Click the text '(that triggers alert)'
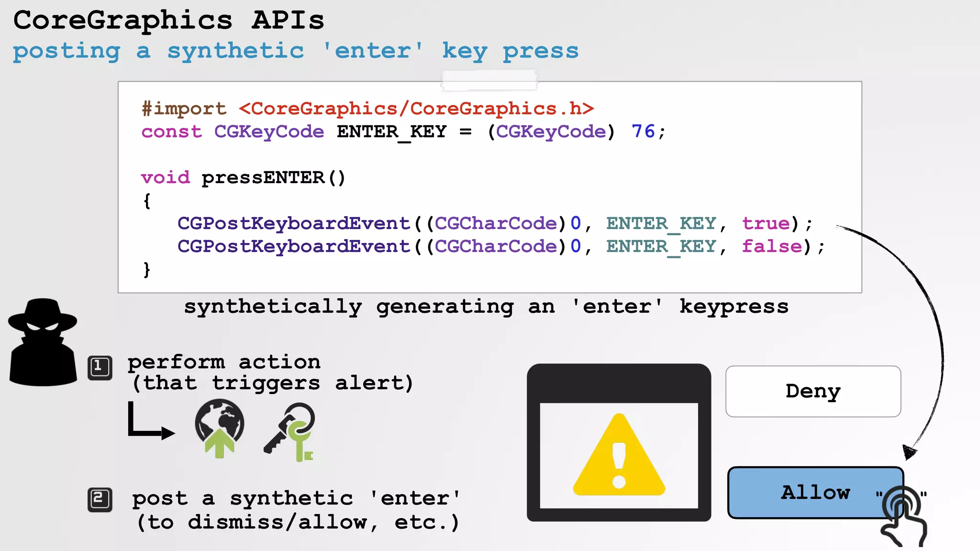This screenshot has height=551, width=980. pyautogui.click(x=273, y=383)
